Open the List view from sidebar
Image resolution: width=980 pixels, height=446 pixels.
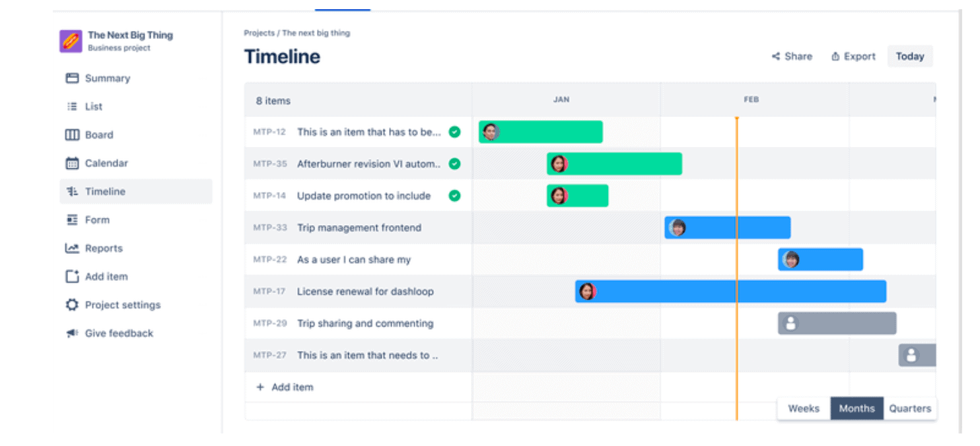click(x=73, y=106)
